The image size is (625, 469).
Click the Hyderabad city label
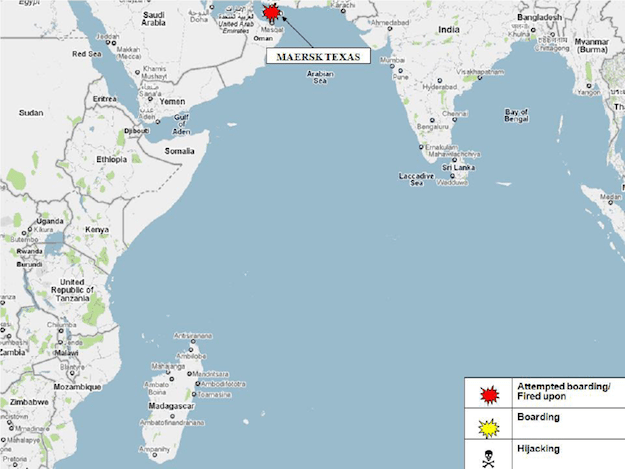[440, 87]
